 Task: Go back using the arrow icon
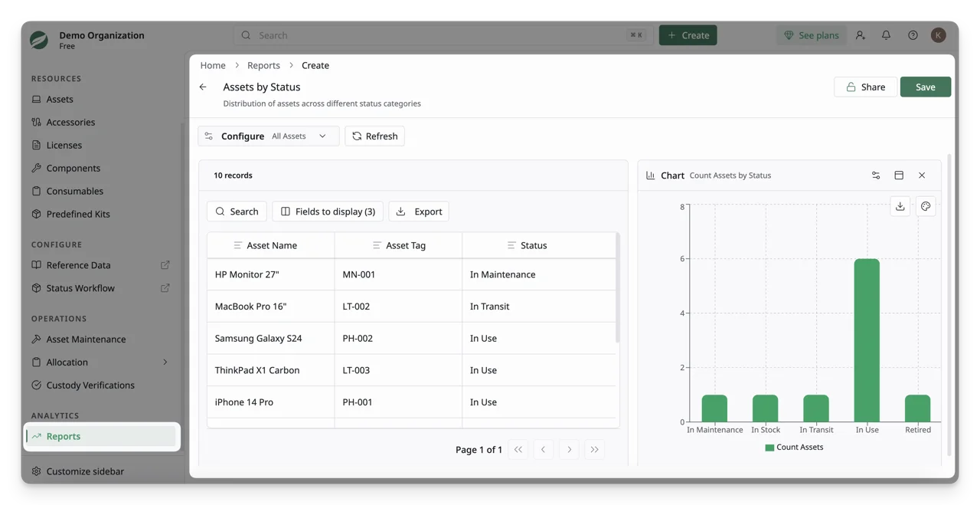pos(203,87)
